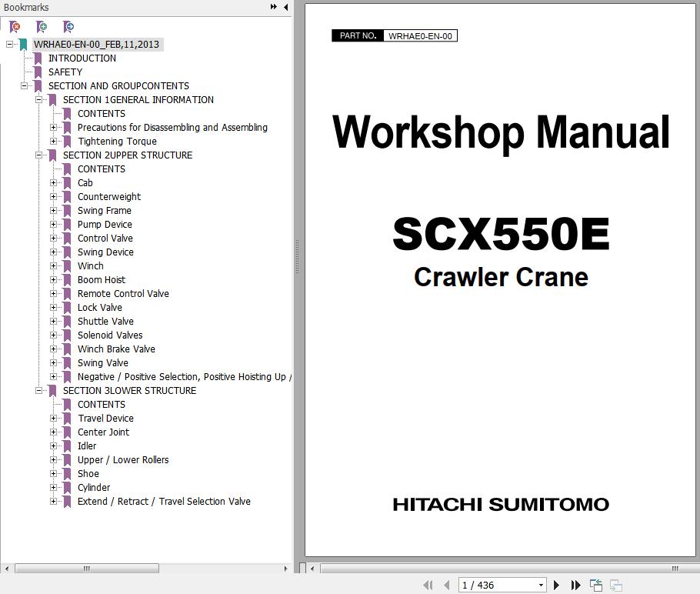Screen dimensions: 700x594
Task: Open the page number dropdown
Action: pos(541,585)
